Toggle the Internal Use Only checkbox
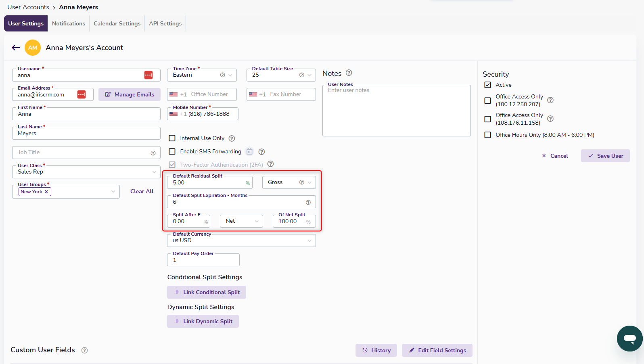Viewport: 644px width, 364px height. 172,138
